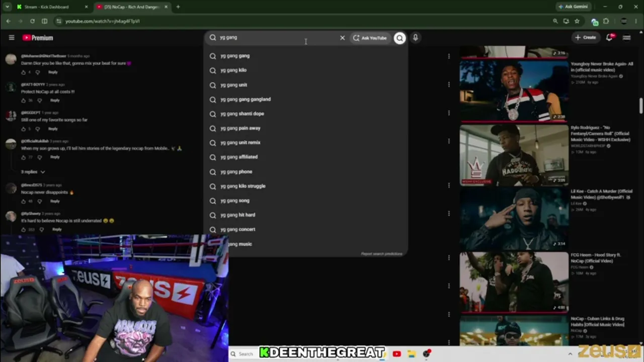Like the "Nocap never disappoints" comment
The image size is (644, 362).
(x=23, y=202)
